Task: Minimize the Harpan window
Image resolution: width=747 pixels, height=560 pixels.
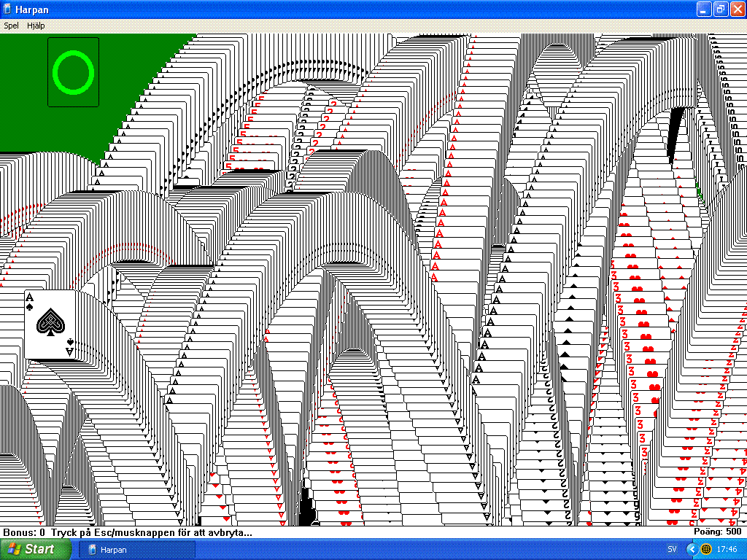Action: pyautogui.click(x=703, y=9)
